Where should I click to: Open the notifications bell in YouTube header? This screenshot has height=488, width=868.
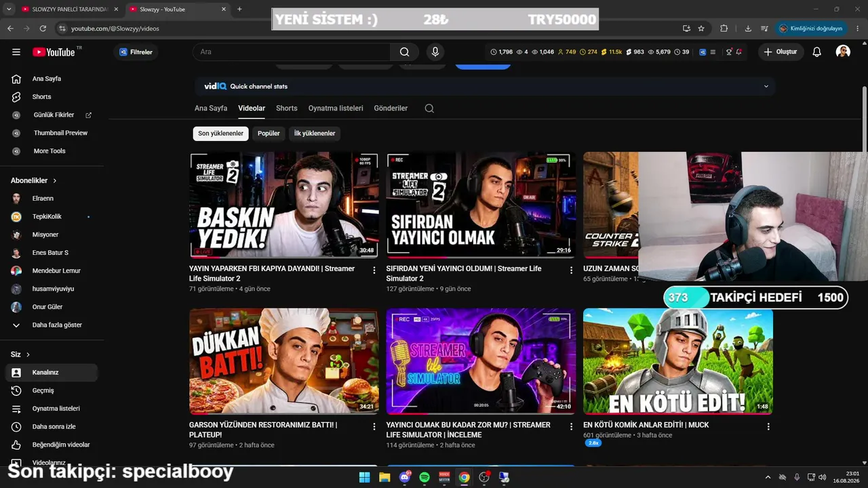tap(817, 52)
